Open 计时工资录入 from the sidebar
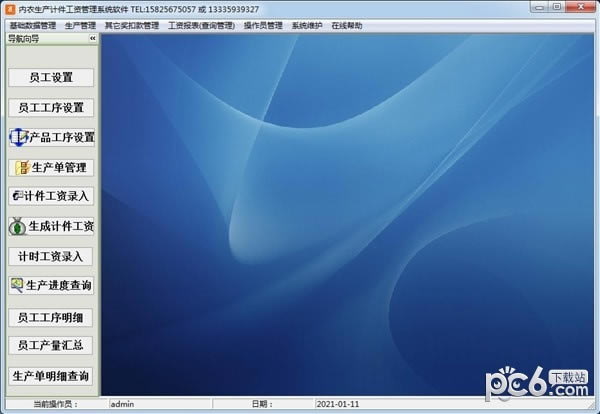600x414 pixels. [x=52, y=256]
